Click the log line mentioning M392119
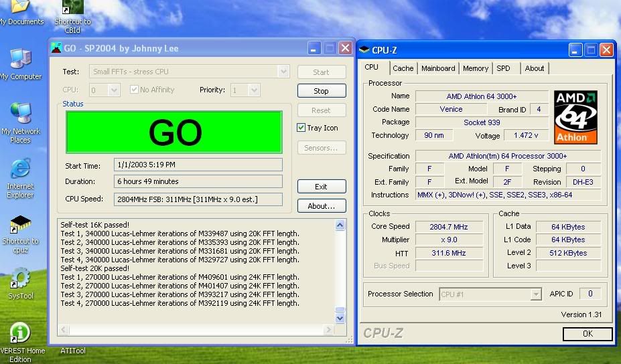Screen dimensions: 621x364 click(x=180, y=303)
